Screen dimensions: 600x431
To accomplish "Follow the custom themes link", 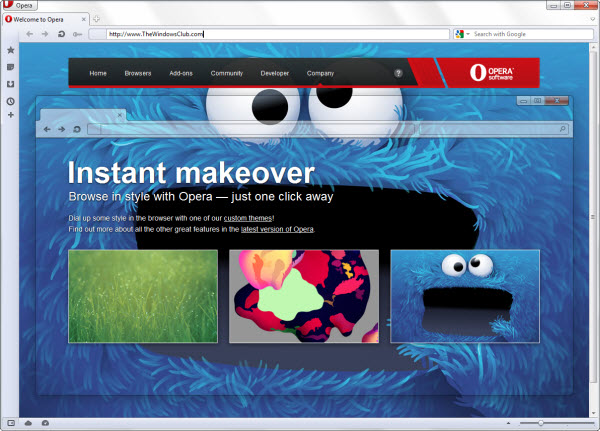I will coord(248,218).
